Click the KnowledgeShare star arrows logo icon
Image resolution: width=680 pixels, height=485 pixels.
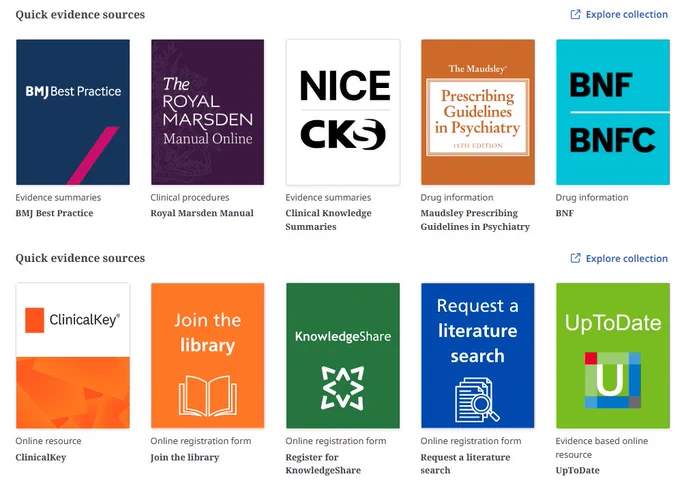tap(343, 388)
